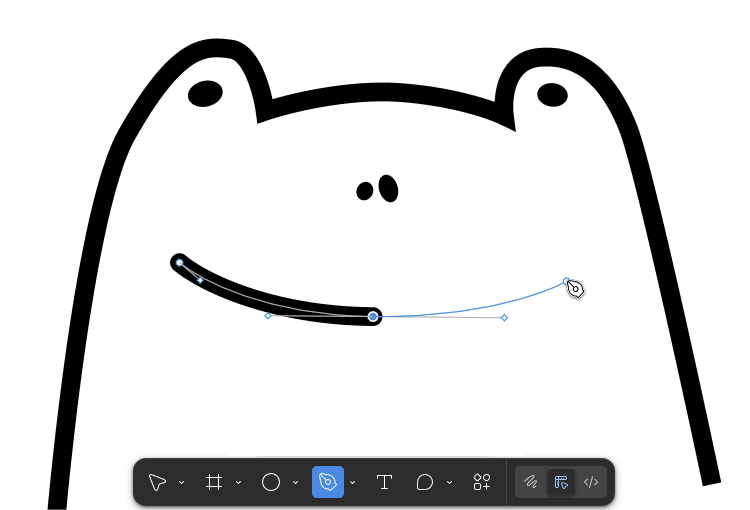Toggle Dev Mode code icon
Screen dimensions: 750x510
pyautogui.click(x=591, y=482)
